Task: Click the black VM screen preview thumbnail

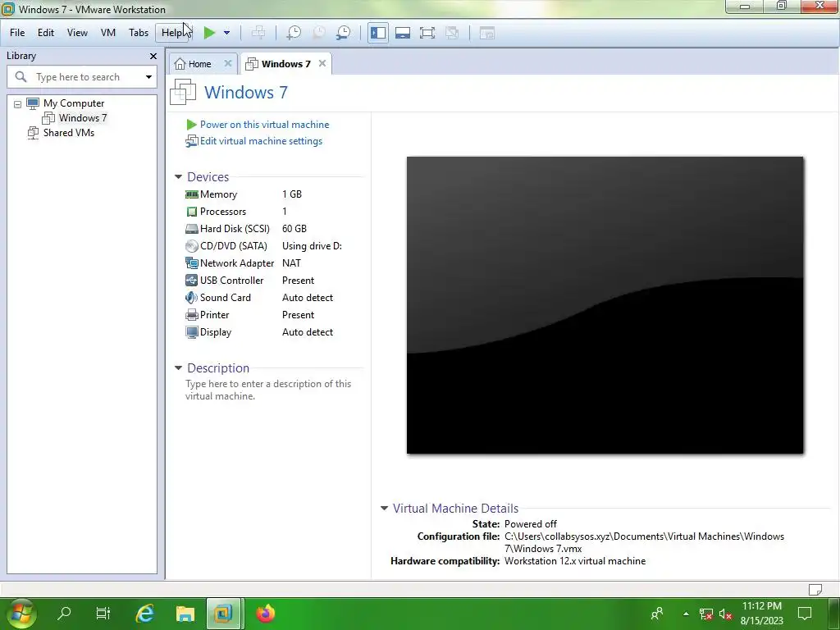Action: point(605,305)
